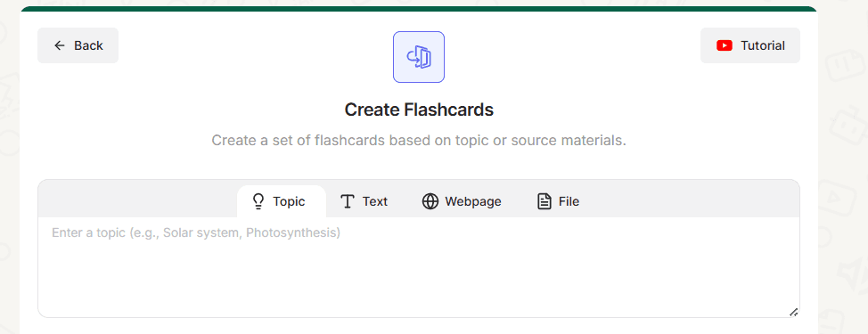Focus the 'Enter a topic' text area
The height and width of the screenshot is (334, 868).
[x=419, y=267]
